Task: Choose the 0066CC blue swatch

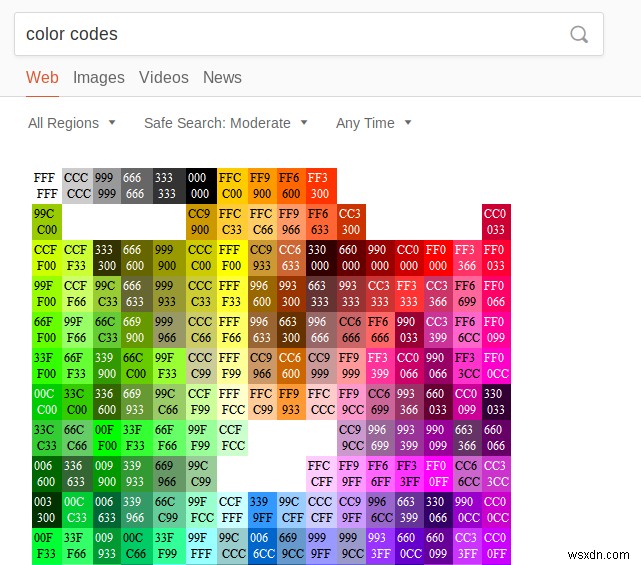Action: (x=262, y=545)
